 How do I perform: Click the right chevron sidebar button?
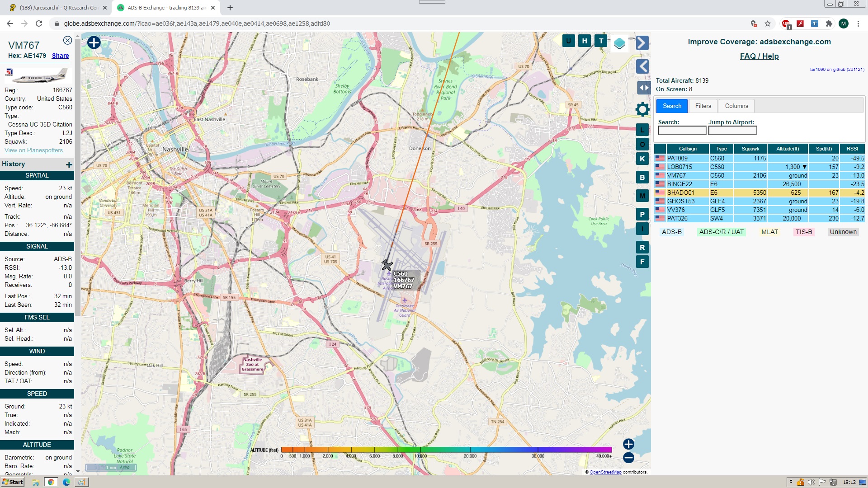642,43
